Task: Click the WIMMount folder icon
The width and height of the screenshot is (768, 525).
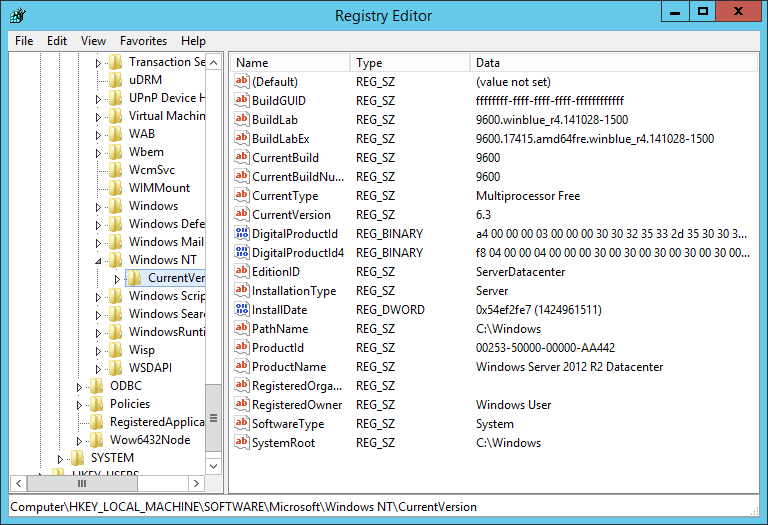Action: coord(116,188)
